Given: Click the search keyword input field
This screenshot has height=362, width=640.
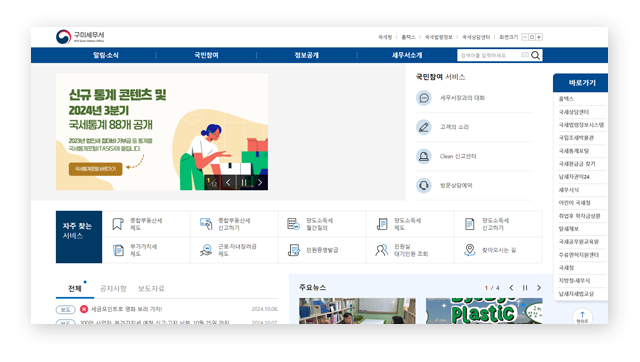Looking at the screenshot, I should (489, 55).
